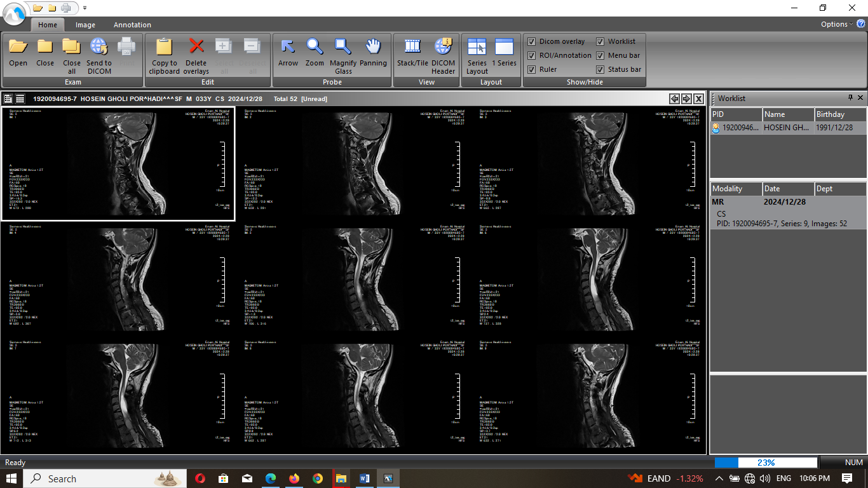Click the quick access close folder icon
The image size is (868, 488).
click(52, 8)
